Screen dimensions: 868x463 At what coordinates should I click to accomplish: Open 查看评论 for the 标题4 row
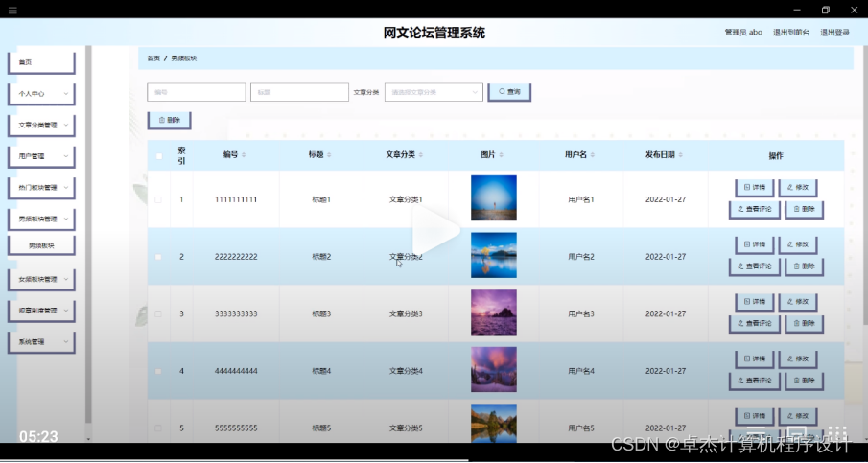pyautogui.click(x=755, y=382)
